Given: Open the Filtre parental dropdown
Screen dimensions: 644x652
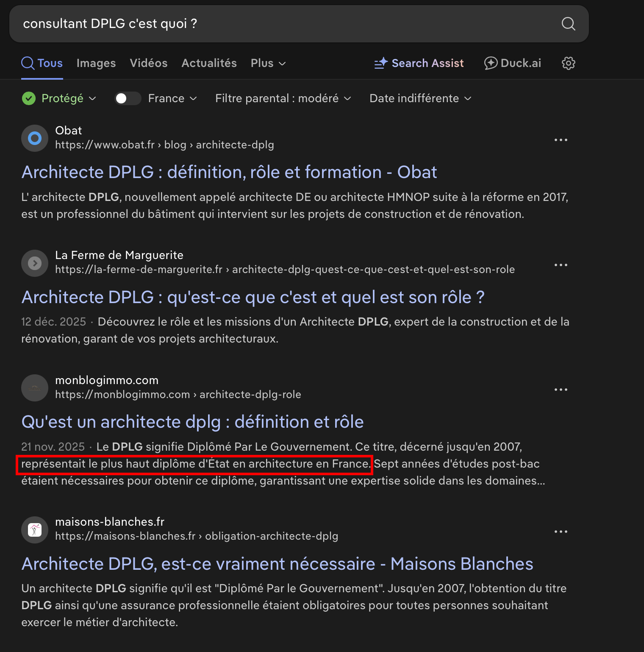Looking at the screenshot, I should pos(283,98).
